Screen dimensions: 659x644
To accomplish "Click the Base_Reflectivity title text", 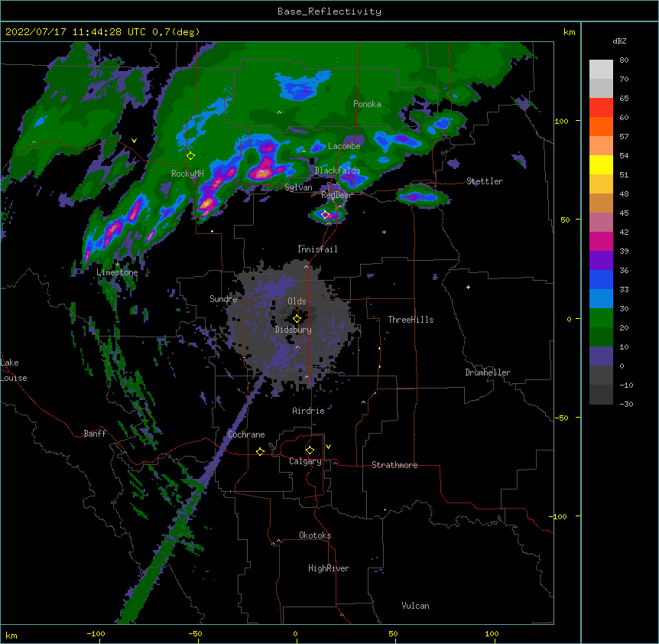I will pos(329,11).
